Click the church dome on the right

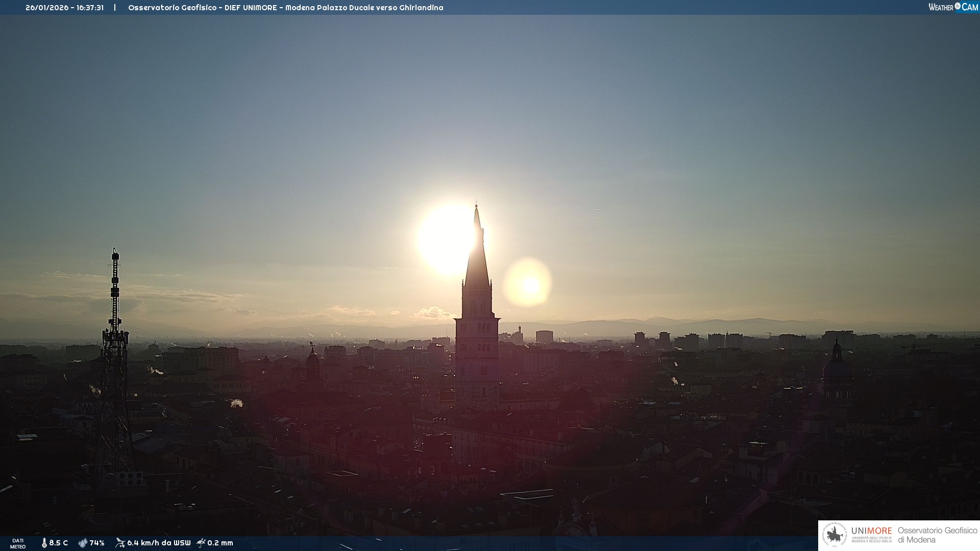click(x=837, y=367)
